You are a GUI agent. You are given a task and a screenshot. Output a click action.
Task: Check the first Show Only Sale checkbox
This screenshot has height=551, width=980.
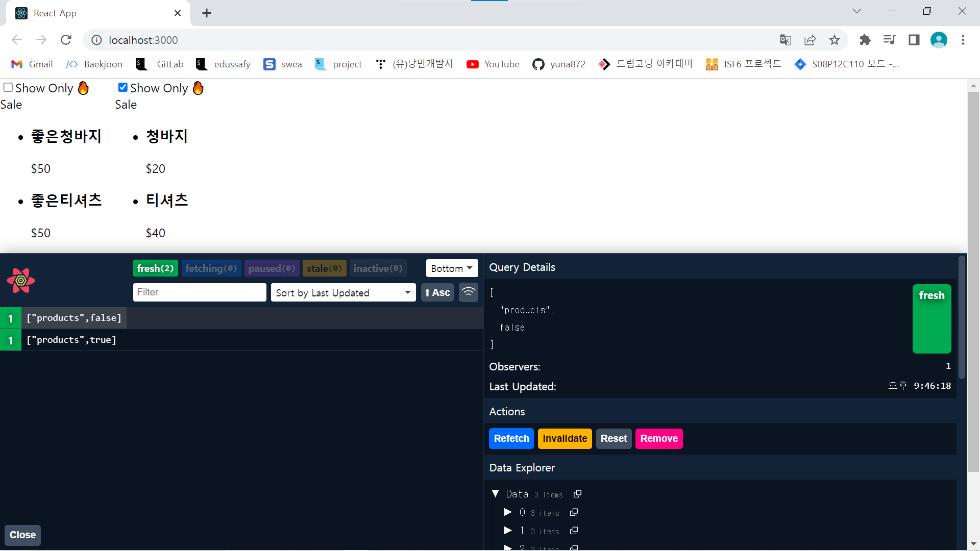click(x=8, y=87)
